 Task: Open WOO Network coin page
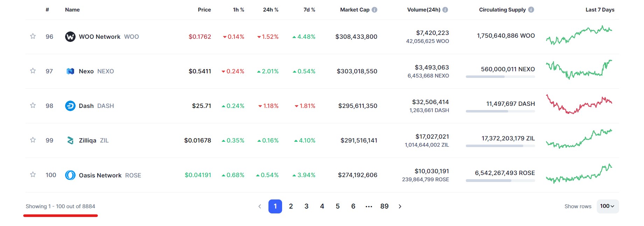tap(108, 37)
